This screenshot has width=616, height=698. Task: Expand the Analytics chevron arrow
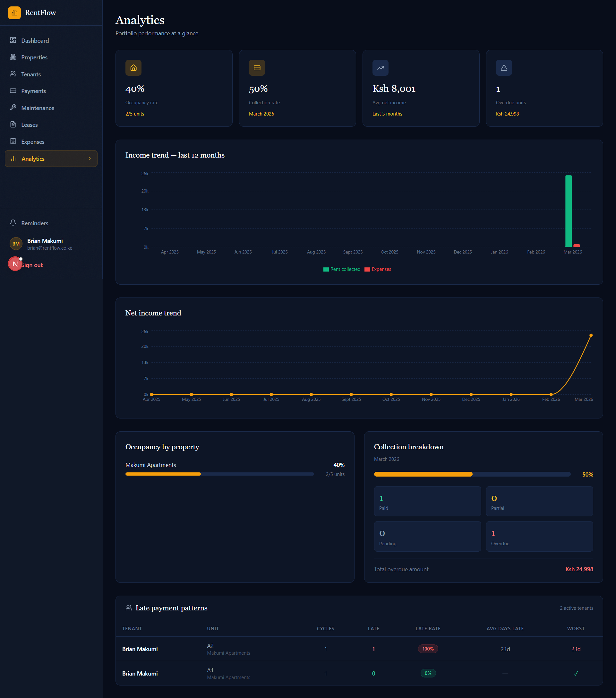tap(90, 159)
